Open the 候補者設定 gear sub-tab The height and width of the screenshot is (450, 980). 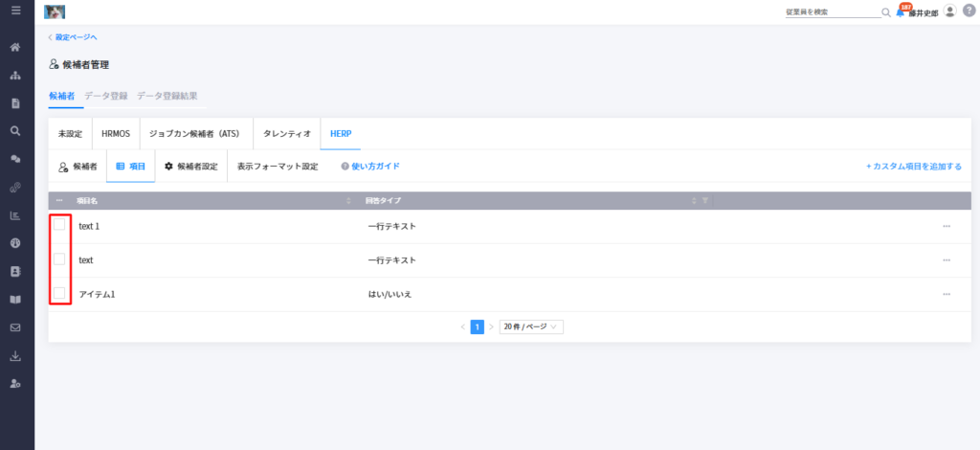[191, 167]
